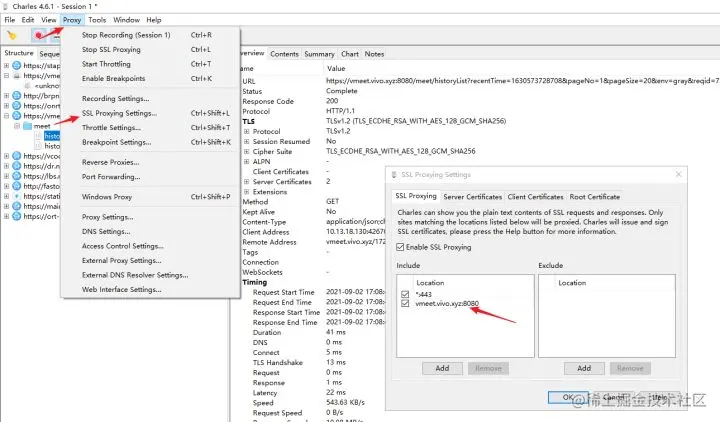Viewport: 720px width, 422px height.
Task: Click the SSL Proxying Settings dialog title icon
Action: [x=394, y=174]
